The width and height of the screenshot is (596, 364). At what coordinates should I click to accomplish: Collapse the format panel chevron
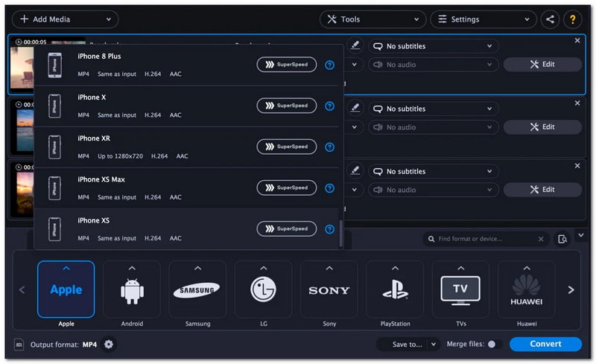pos(581,235)
